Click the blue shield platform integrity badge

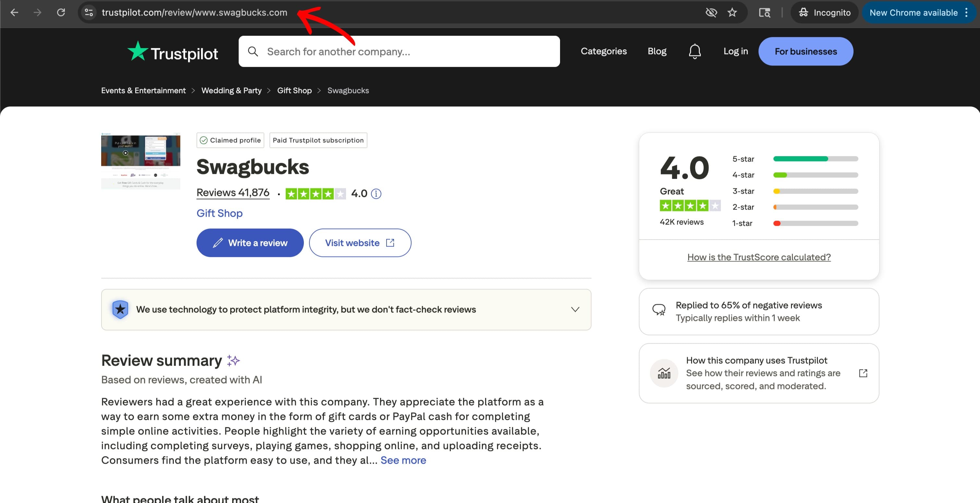click(120, 309)
